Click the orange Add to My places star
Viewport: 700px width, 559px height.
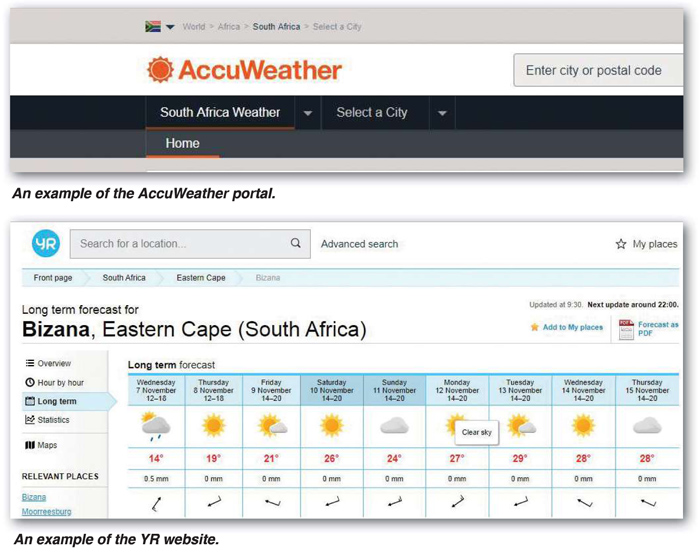(x=534, y=327)
